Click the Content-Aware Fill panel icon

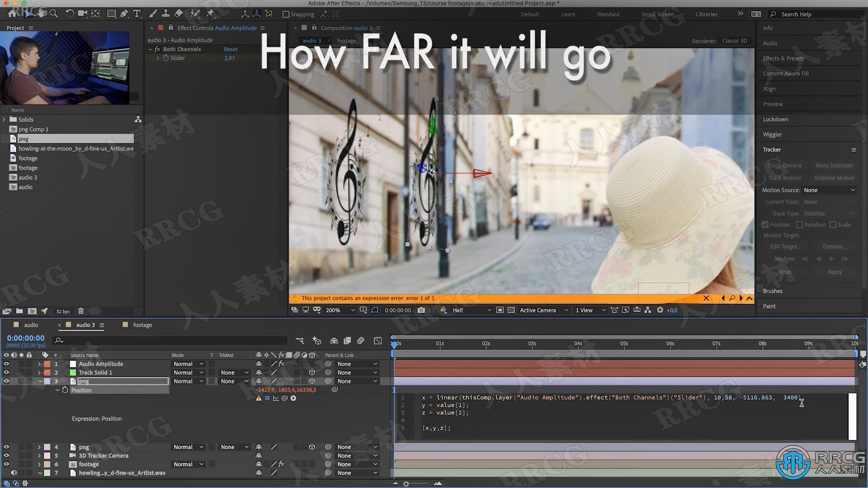(x=786, y=73)
